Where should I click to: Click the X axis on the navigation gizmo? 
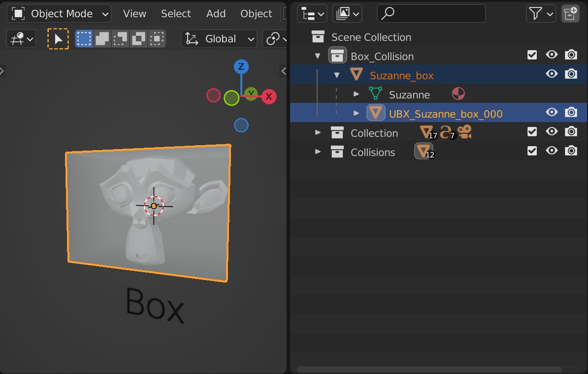tap(269, 96)
